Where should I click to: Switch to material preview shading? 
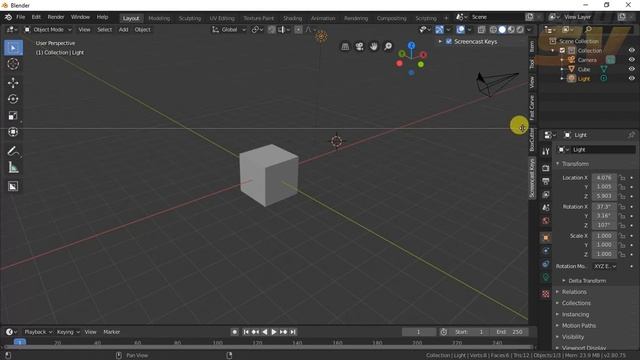511,29
